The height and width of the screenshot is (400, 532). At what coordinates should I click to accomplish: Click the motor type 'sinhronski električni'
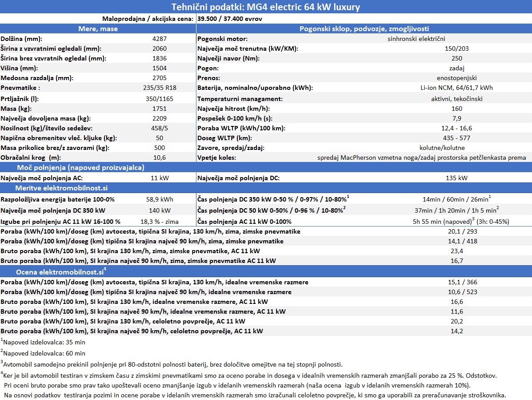[x=416, y=39]
